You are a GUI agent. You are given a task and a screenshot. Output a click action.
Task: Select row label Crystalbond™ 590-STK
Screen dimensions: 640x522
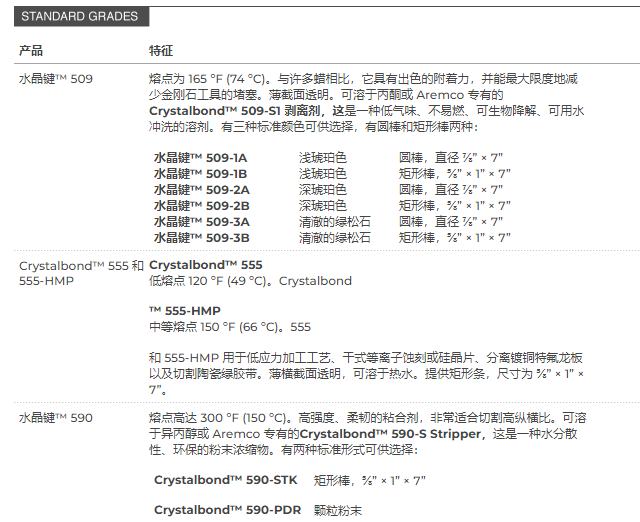(x=226, y=480)
